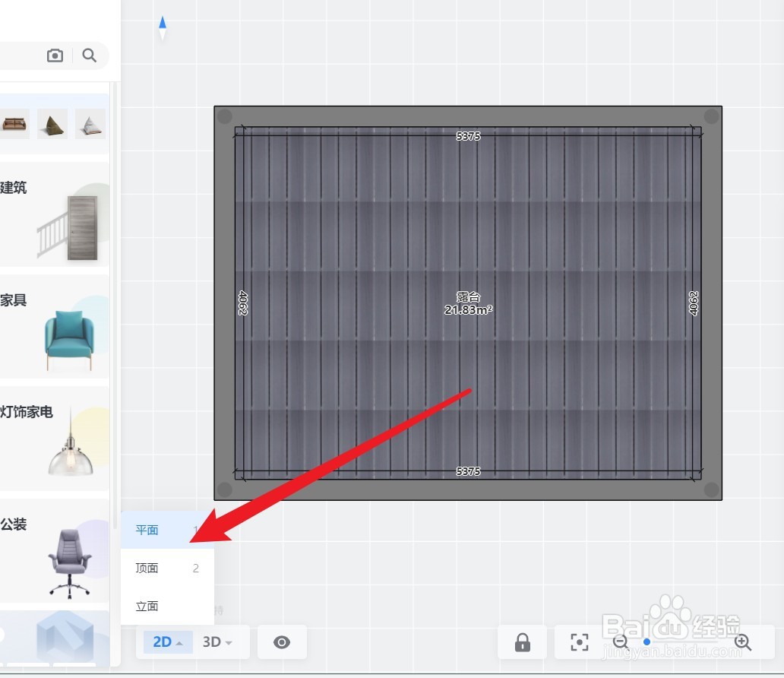784x678 pixels.
Task: Zoom in with the plus magnifier
Action: [x=743, y=642]
